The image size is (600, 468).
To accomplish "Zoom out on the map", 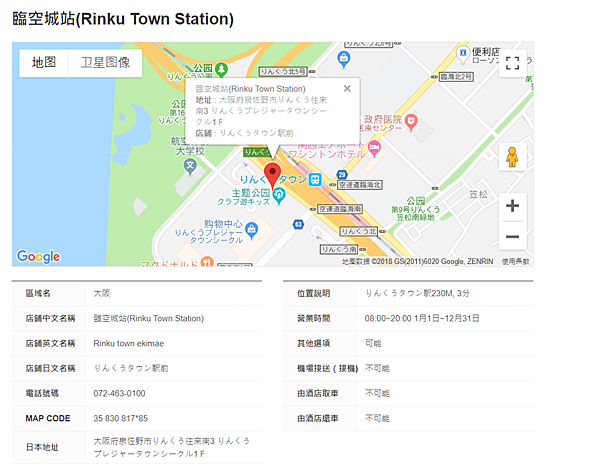I will [512, 236].
